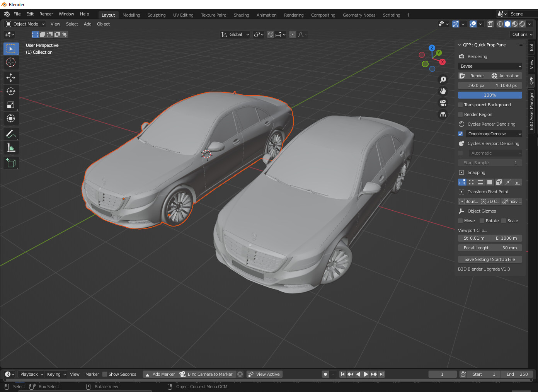Open the Object Mode dropdown

26,24
